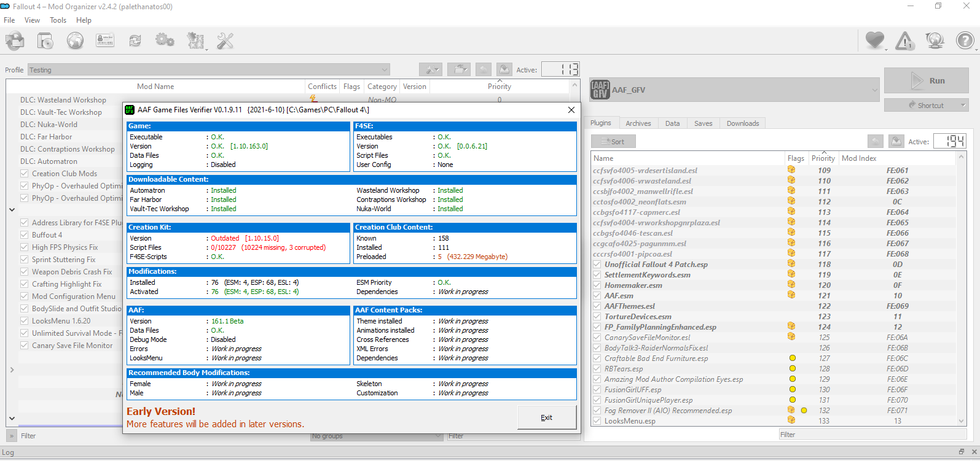Click the warning triangle notifications icon

click(x=904, y=41)
